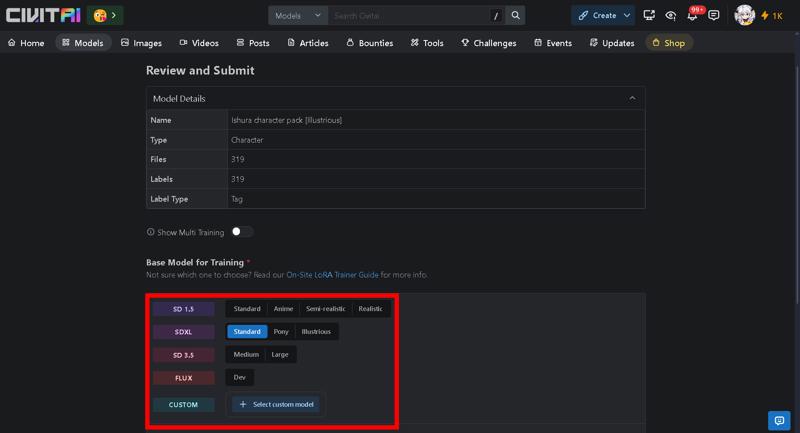
Task: Open the On-Site LoRA Trainer Guide link
Action: pos(332,275)
